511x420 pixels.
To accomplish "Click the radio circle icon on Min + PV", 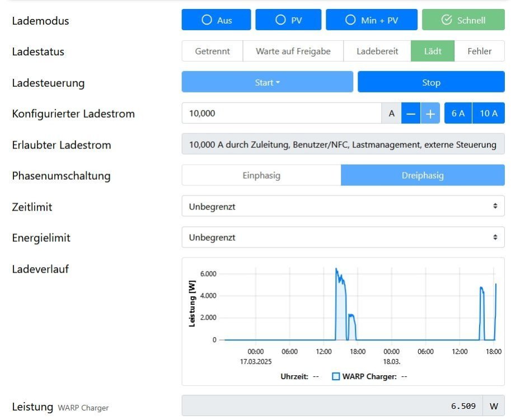I will point(350,20).
